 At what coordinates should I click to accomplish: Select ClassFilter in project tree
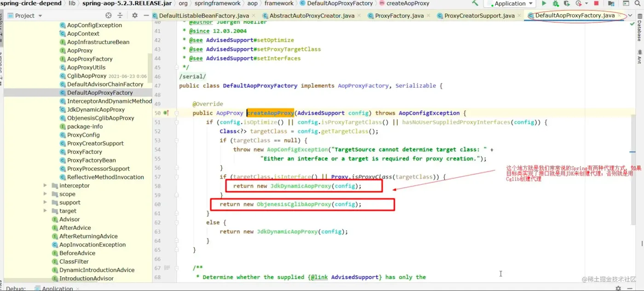74,261
